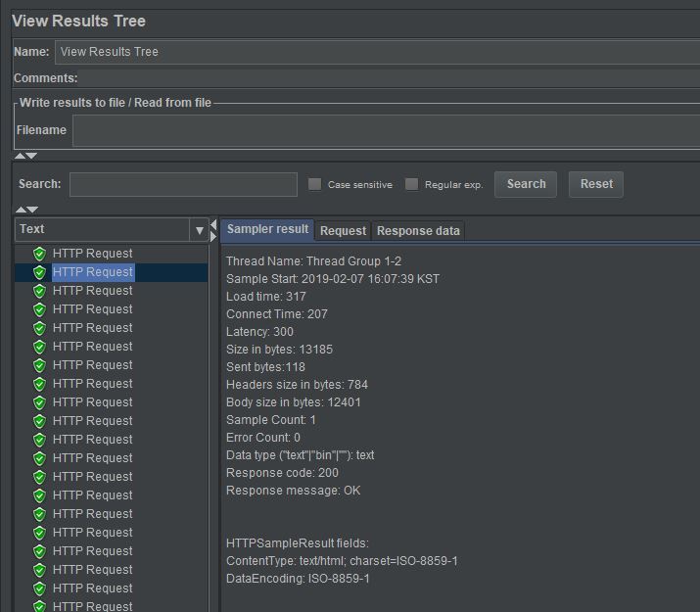Click the Response message: OK line
Viewport: 700px width, 612px height.
coord(293,491)
